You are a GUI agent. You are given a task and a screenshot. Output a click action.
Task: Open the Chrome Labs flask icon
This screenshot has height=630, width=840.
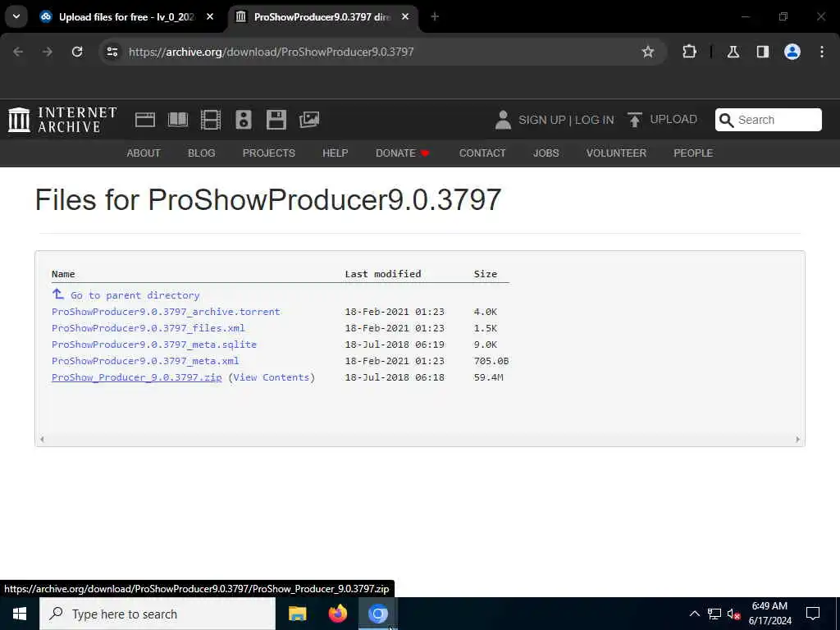733,52
